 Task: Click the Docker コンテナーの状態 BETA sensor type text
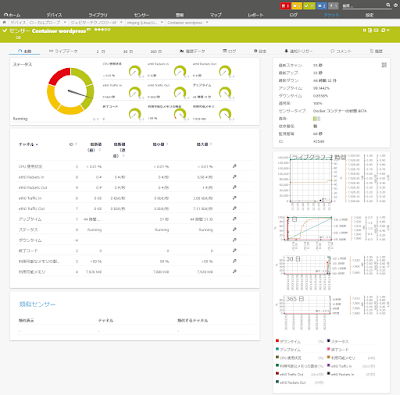pyautogui.click(x=340, y=111)
